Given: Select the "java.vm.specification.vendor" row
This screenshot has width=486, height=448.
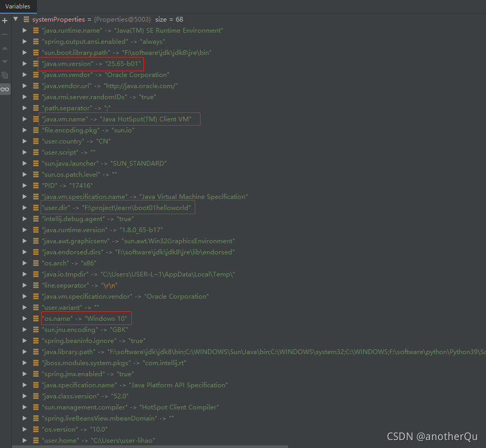Looking at the screenshot, I should pyautogui.click(x=125, y=297).
